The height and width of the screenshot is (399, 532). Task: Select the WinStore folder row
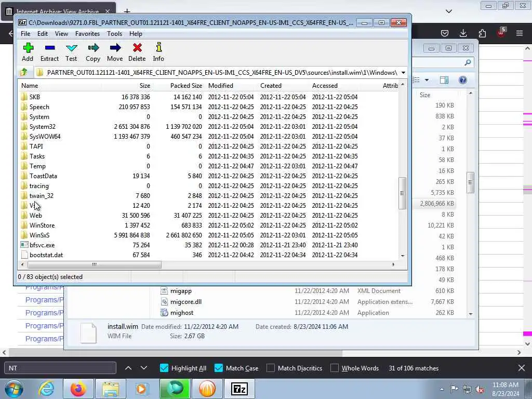(209, 225)
